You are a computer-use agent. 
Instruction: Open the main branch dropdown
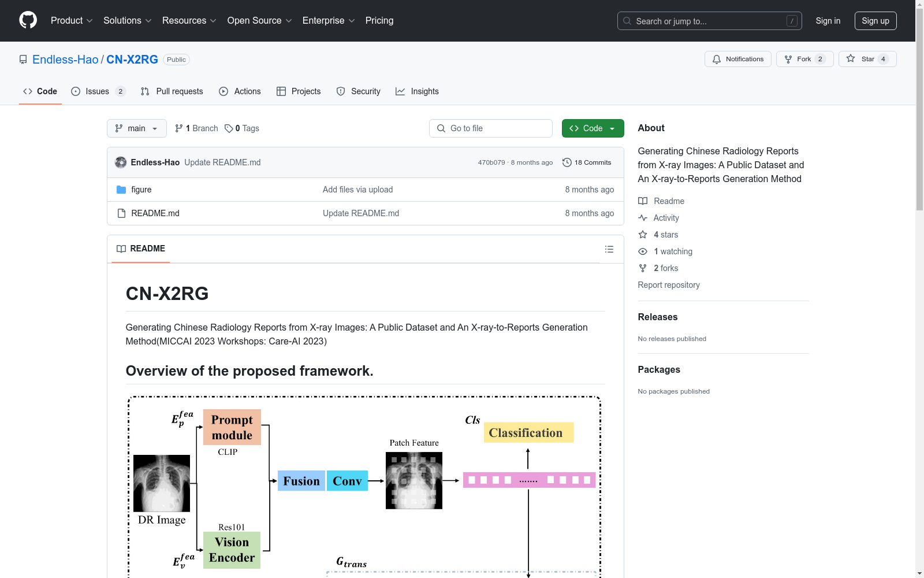(136, 128)
